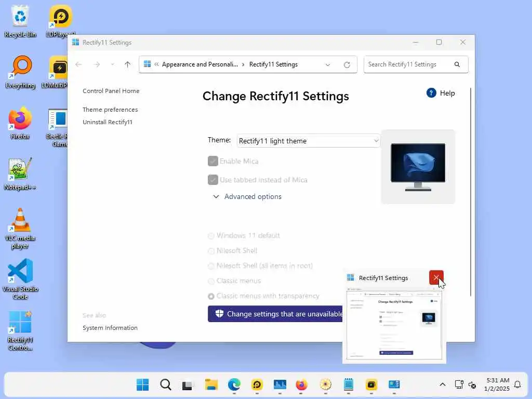The height and width of the screenshot is (399, 532).
Task: Go up one level with the up arrow
Action: (x=128, y=64)
